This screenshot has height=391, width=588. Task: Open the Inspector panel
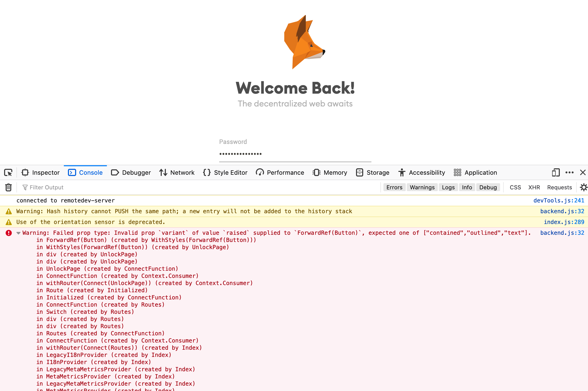coord(40,173)
